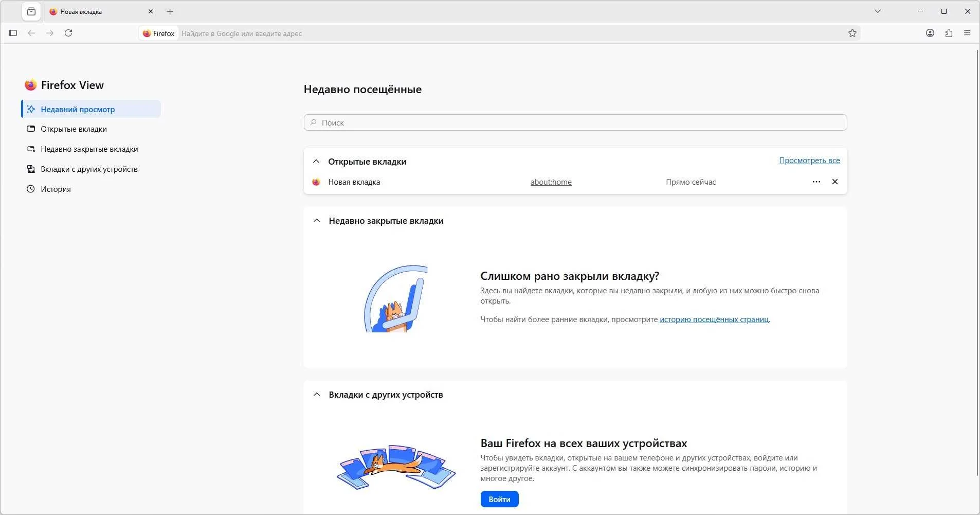
Task: Go forward with the forward arrow
Action: tap(50, 33)
